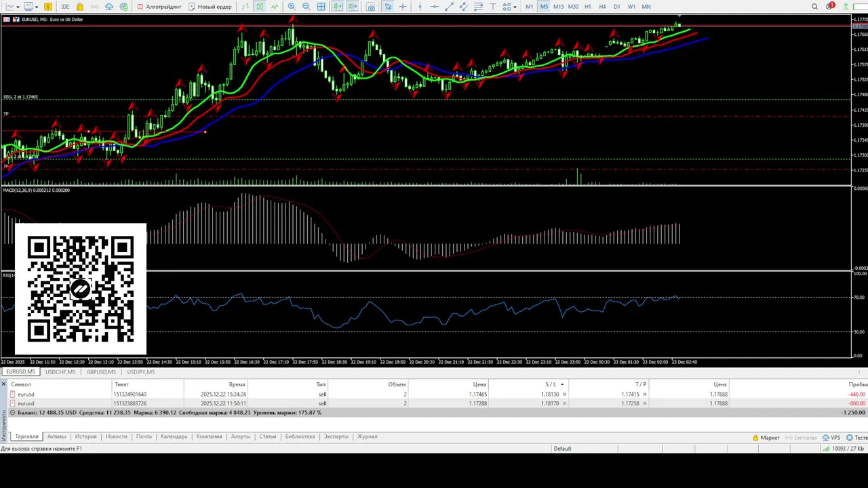Screen dimensions: 868x488
Task: Switch timeframe to MN
Action: [646, 7]
